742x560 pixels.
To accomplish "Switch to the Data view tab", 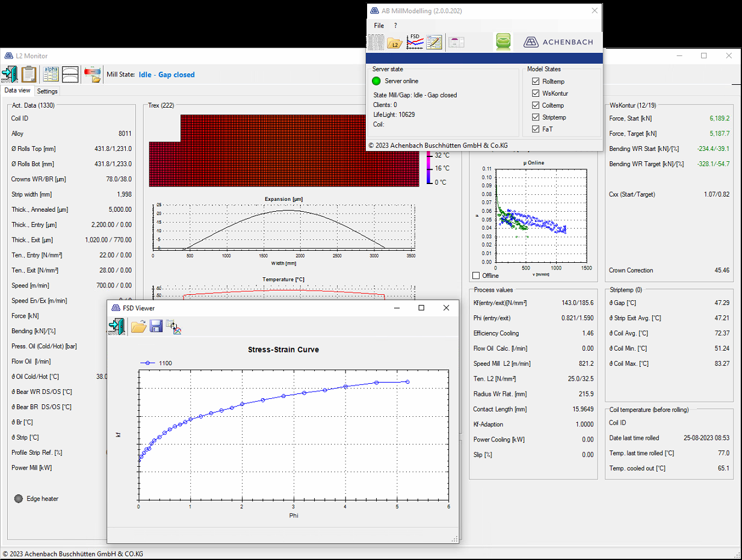I will [17, 91].
